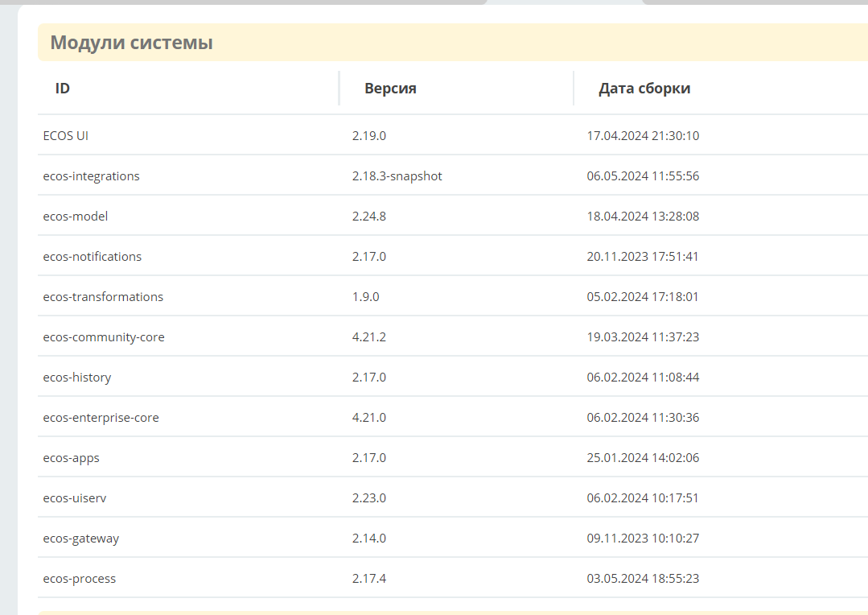Viewport: 868px width, 615px height.
Task: Click build date 06.05.2024 11:55:56
Action: 643,176
